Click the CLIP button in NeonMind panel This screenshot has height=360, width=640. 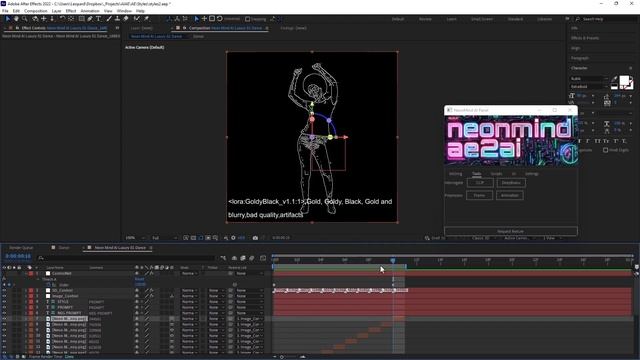pos(480,183)
